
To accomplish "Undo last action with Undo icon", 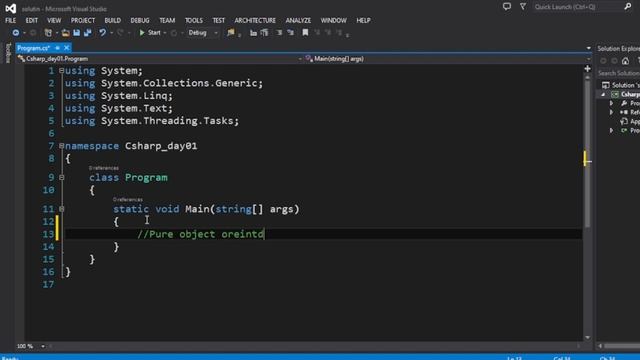I will (102, 33).
